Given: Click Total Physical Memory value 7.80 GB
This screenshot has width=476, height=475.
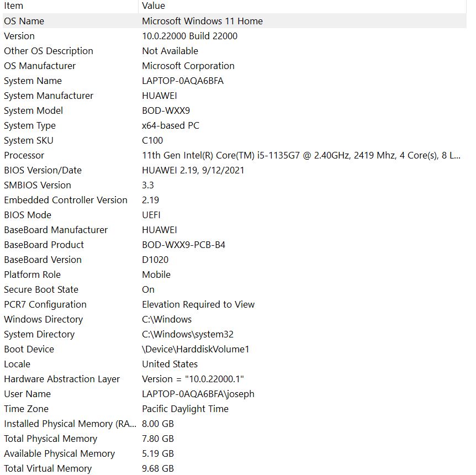Looking at the screenshot, I should click(158, 438).
